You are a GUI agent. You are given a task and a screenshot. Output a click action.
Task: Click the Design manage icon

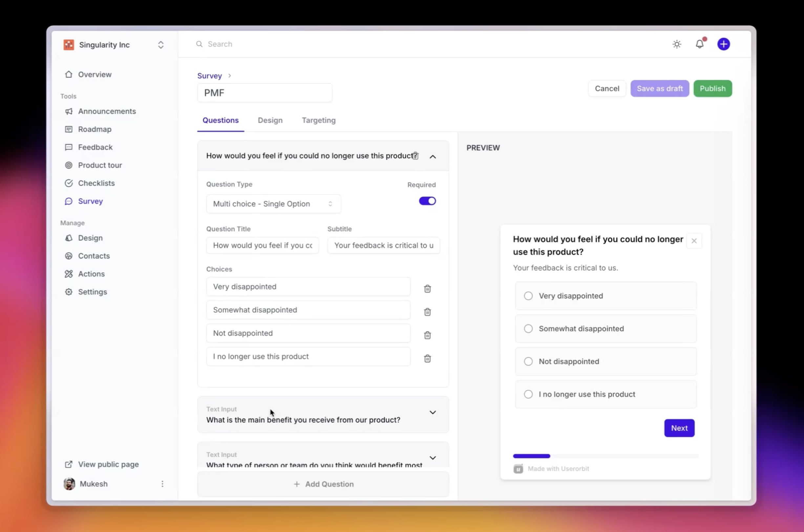tap(69, 237)
